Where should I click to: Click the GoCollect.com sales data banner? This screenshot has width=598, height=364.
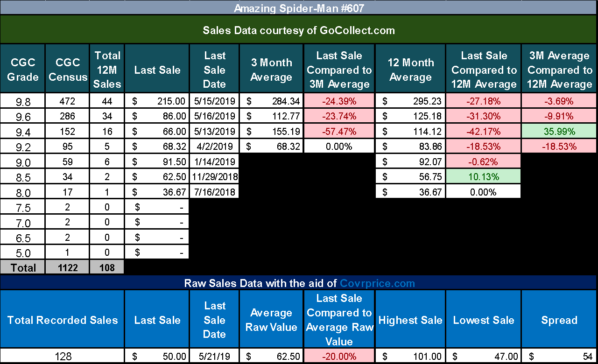coord(299,30)
